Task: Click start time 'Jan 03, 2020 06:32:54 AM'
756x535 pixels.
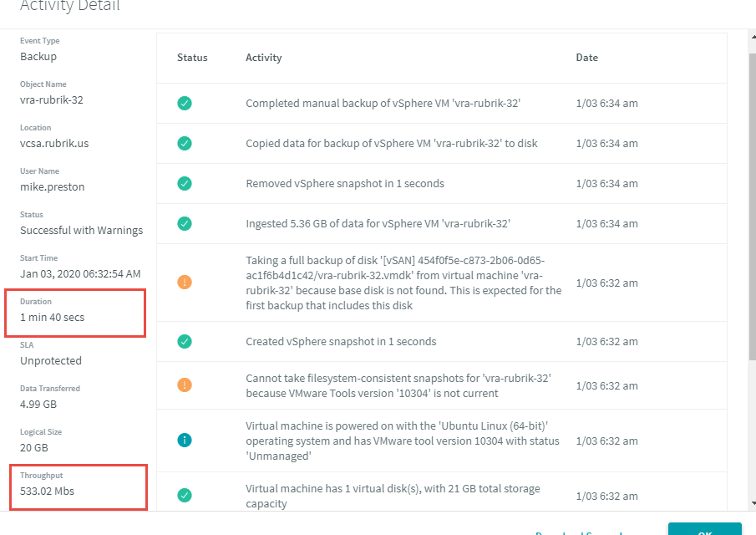Action: coord(80,273)
